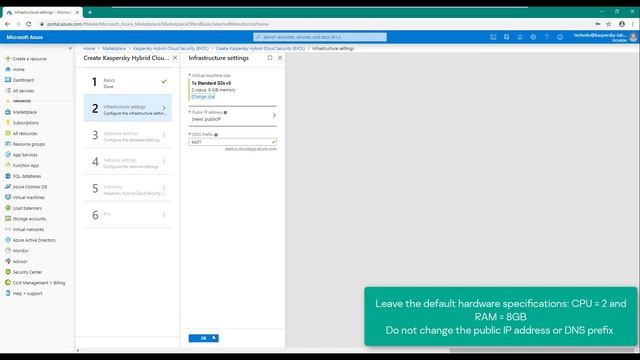Click the Azure search resources box
Screen dimensions: 640x360
320,37
